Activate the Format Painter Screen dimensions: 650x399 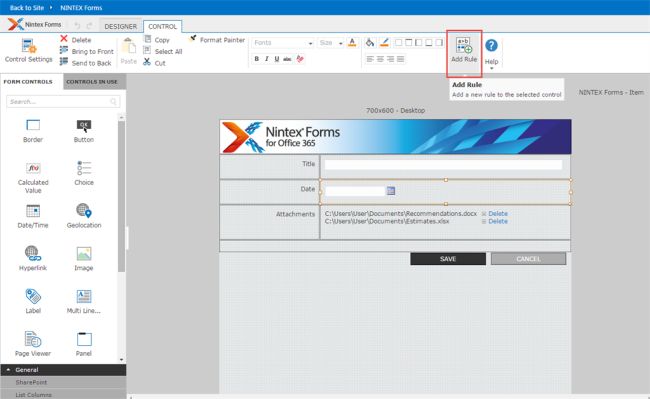pyautogui.click(x=217, y=39)
